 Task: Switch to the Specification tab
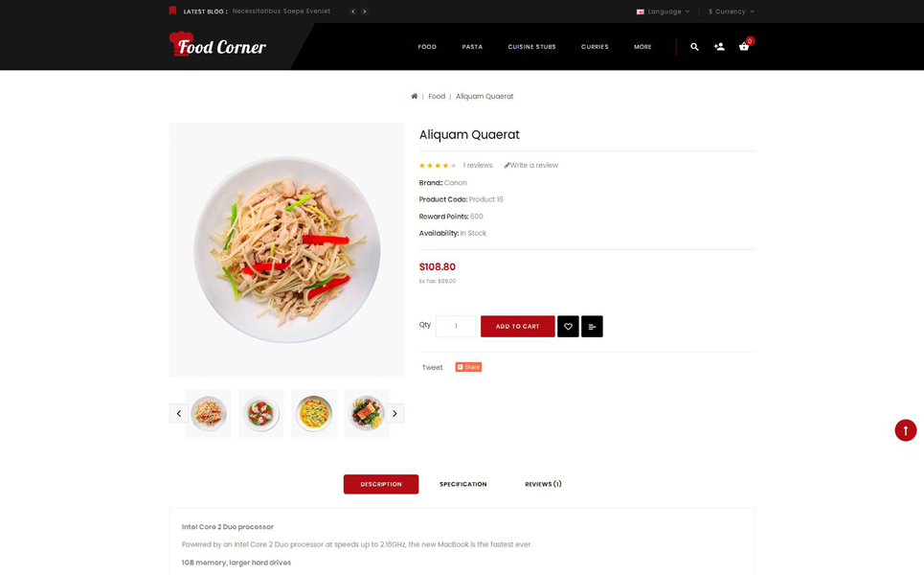pos(463,484)
